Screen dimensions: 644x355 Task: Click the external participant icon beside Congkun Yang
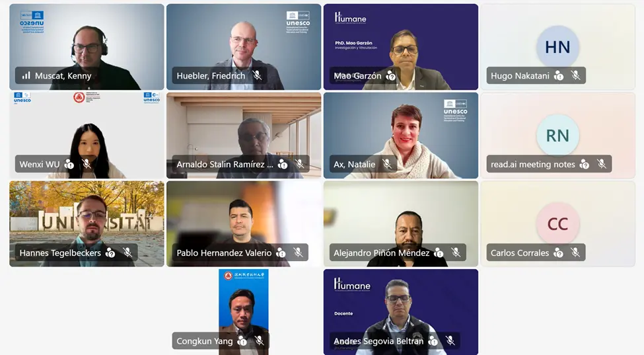pyautogui.click(x=242, y=341)
